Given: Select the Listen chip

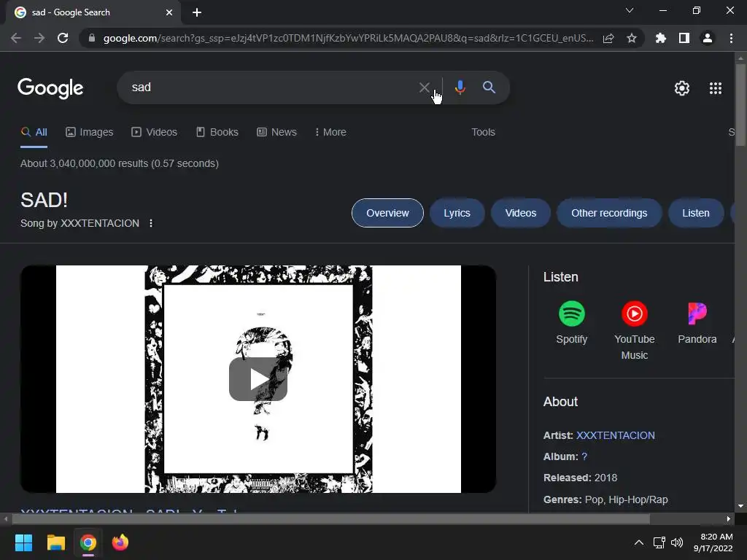Looking at the screenshot, I should point(695,213).
